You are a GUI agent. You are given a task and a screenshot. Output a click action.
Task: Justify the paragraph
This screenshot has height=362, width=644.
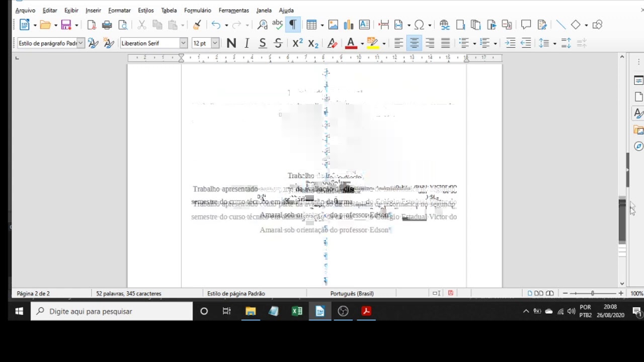445,43
